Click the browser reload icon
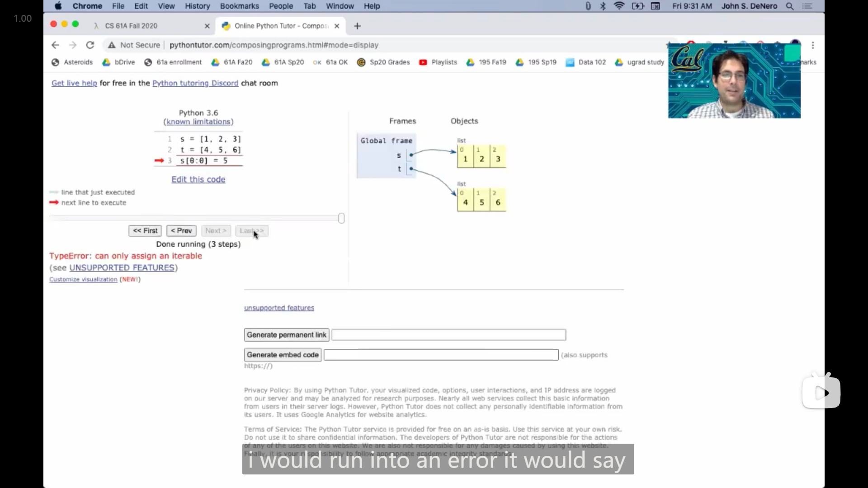868x488 pixels. (x=90, y=45)
